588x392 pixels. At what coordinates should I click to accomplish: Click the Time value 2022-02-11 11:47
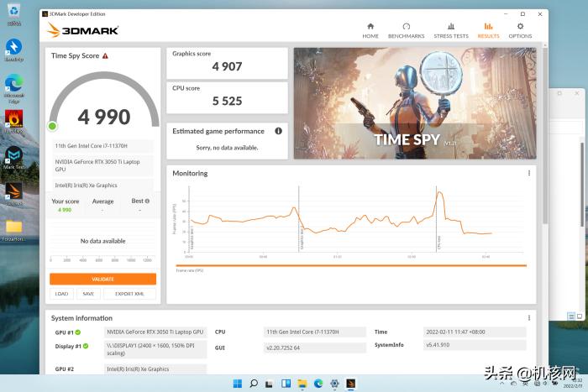(x=475, y=332)
